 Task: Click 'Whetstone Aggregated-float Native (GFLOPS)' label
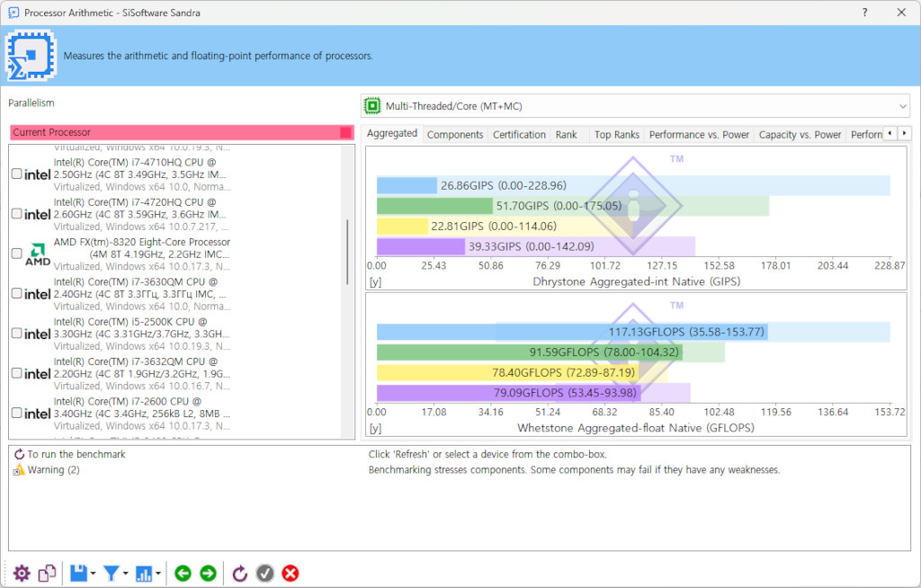click(x=636, y=428)
